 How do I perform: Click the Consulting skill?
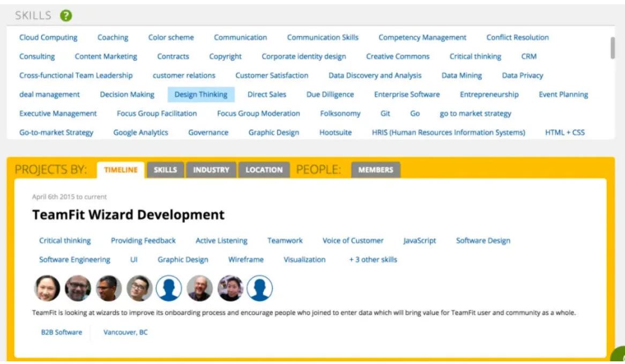[x=37, y=57]
